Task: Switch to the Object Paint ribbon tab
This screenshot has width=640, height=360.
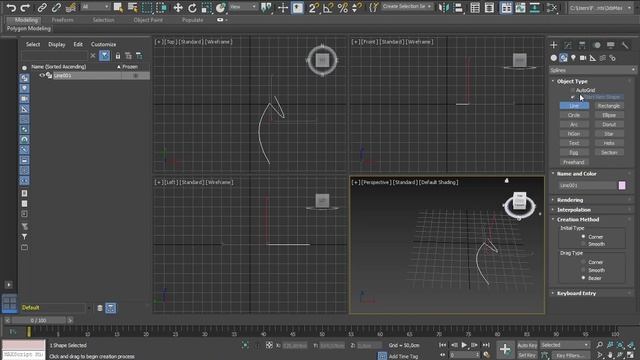Action: point(148,20)
